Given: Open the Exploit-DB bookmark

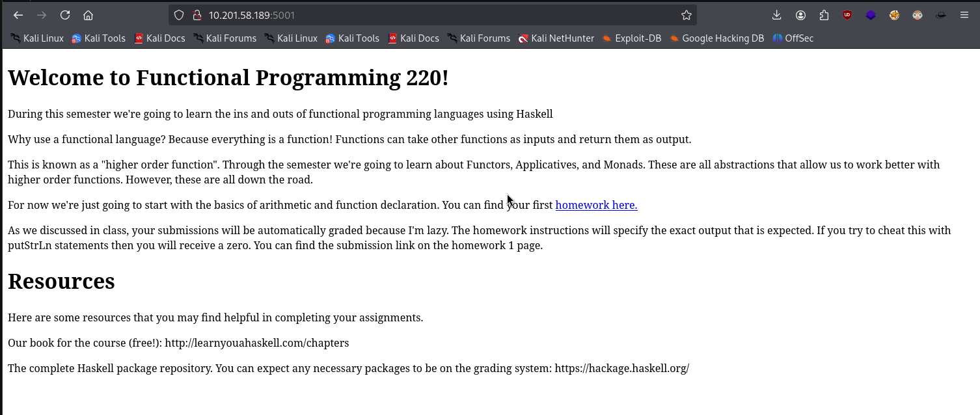Looking at the screenshot, I should [631, 38].
